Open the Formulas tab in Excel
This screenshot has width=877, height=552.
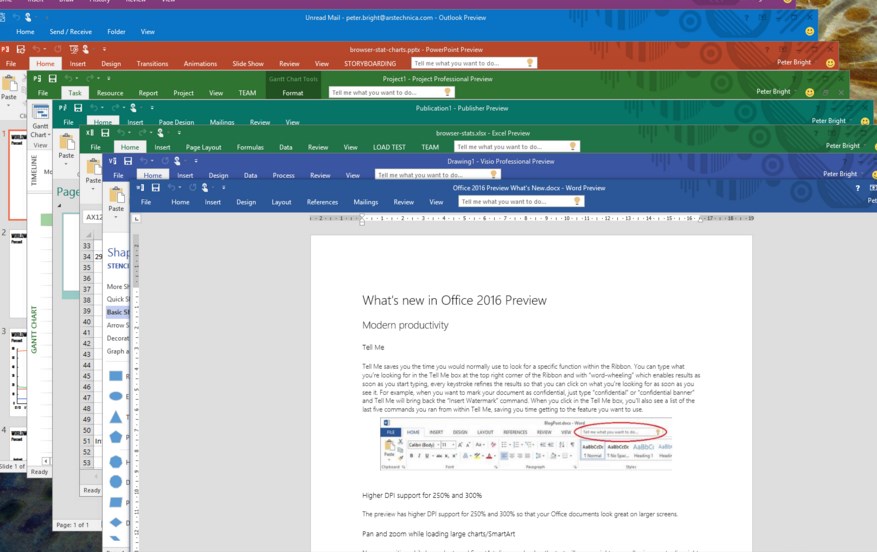250,147
